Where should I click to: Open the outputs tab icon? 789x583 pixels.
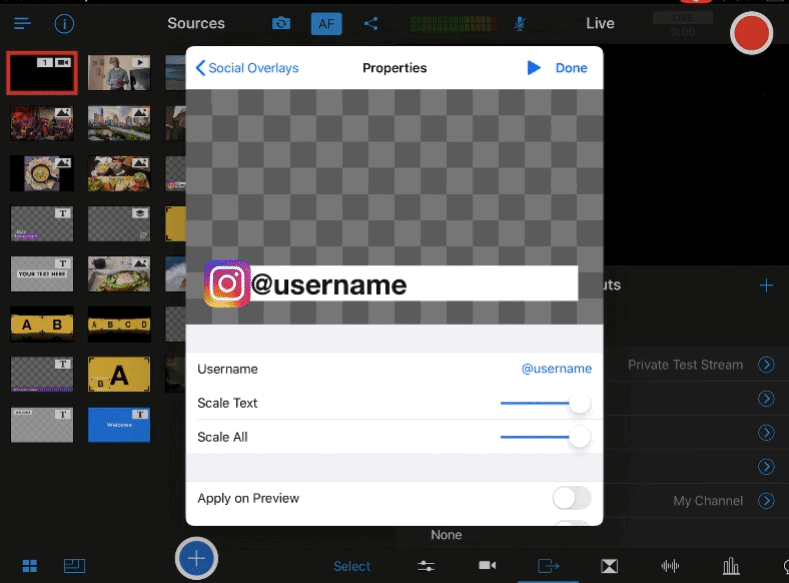coord(548,566)
